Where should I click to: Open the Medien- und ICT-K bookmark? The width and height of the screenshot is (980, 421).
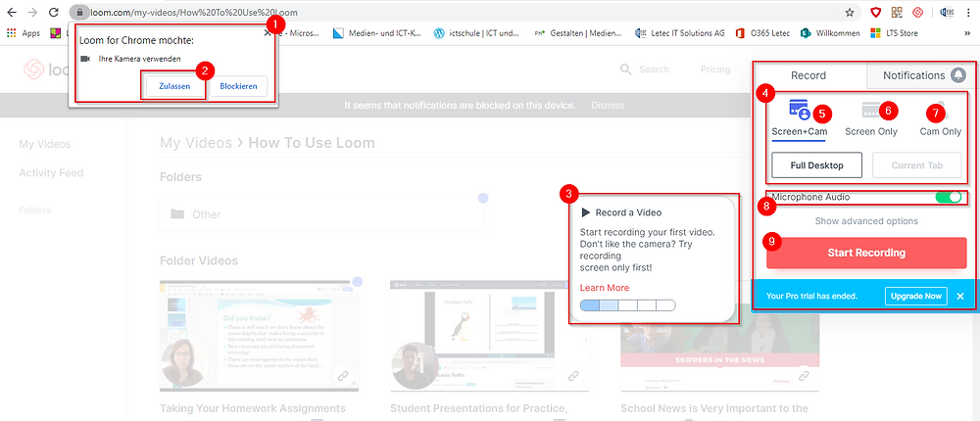[378, 33]
